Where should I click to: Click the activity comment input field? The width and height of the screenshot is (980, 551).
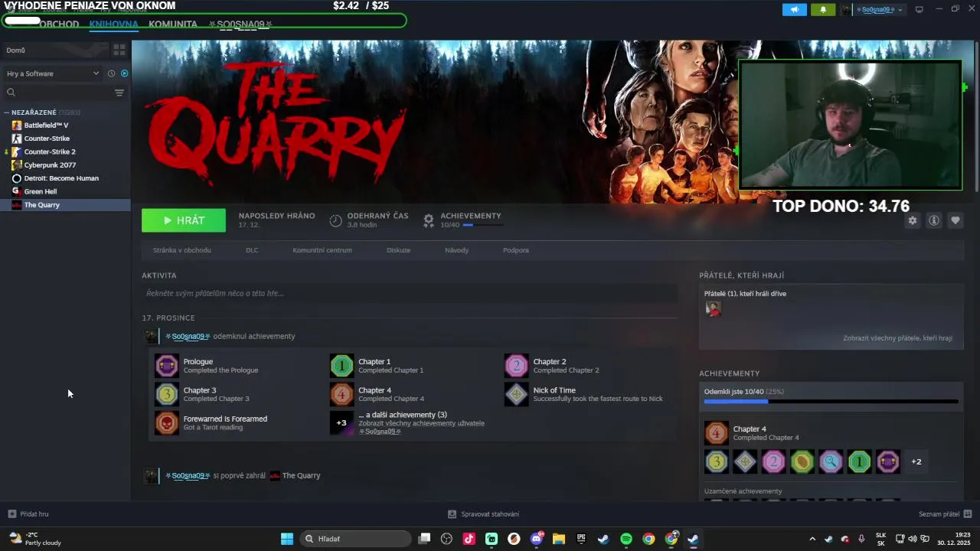410,293
